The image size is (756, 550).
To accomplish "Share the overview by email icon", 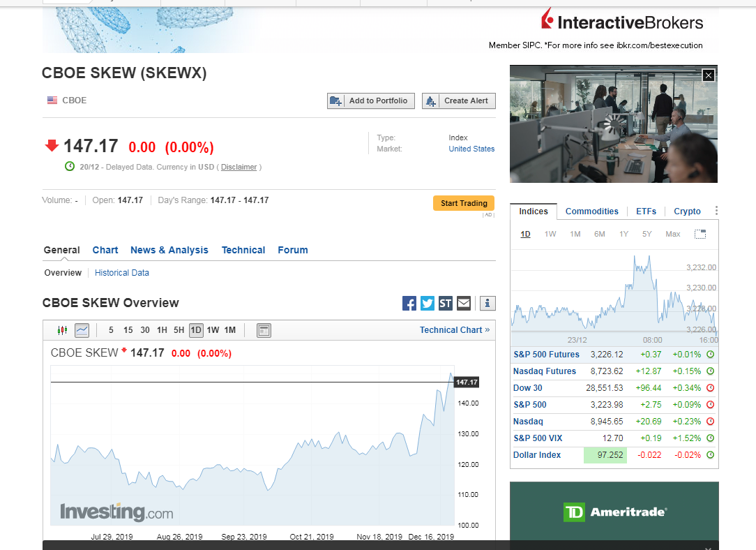I will 464,304.
